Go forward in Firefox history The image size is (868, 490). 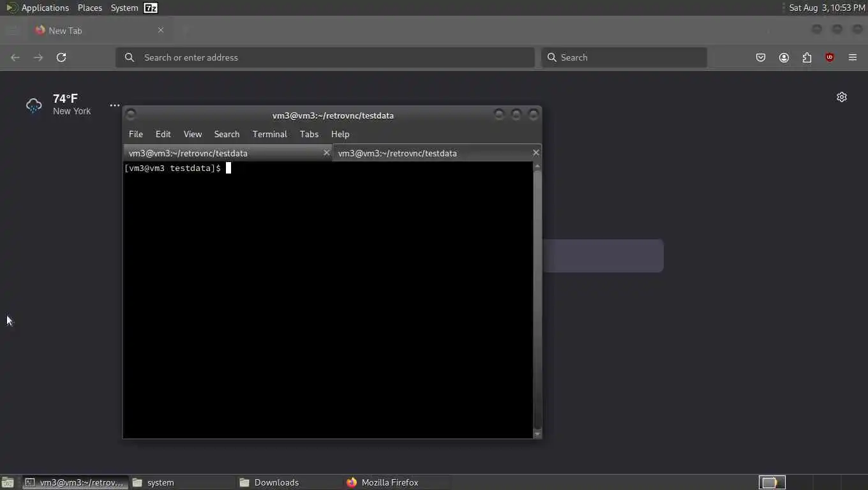tap(38, 57)
